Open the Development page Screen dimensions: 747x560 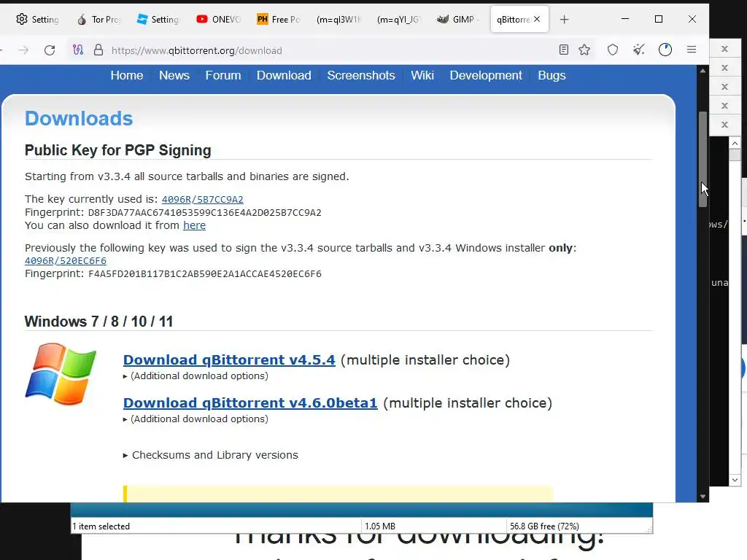pyautogui.click(x=486, y=75)
